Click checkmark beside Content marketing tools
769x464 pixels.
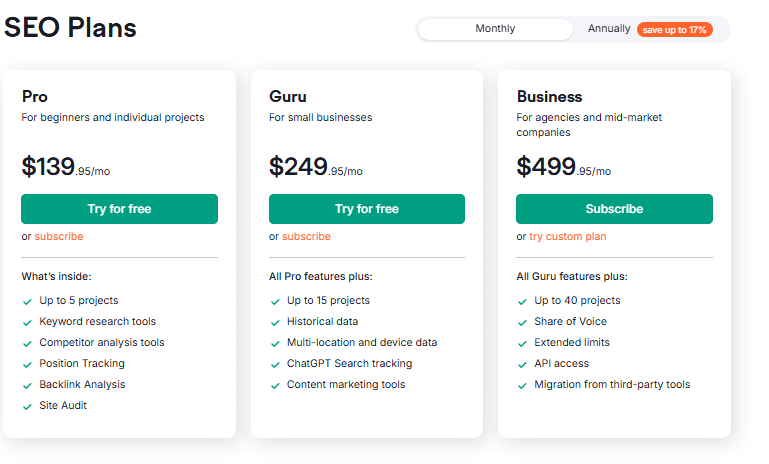pos(275,386)
